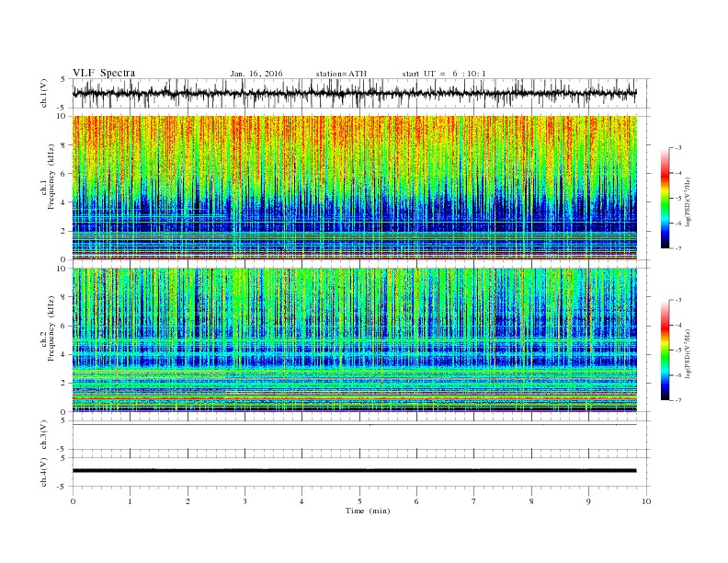Click the ch.2 spectrogram color scale bar

[x=665, y=350]
